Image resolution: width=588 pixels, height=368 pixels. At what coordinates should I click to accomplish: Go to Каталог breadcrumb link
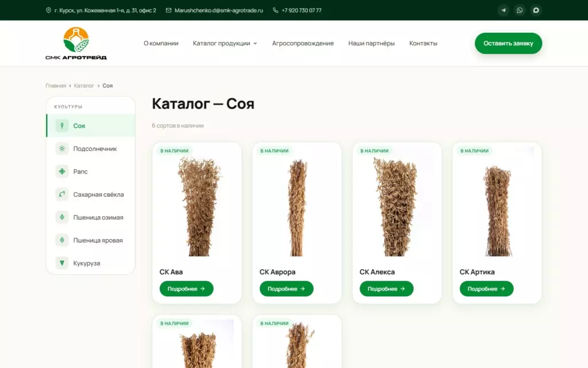point(84,86)
